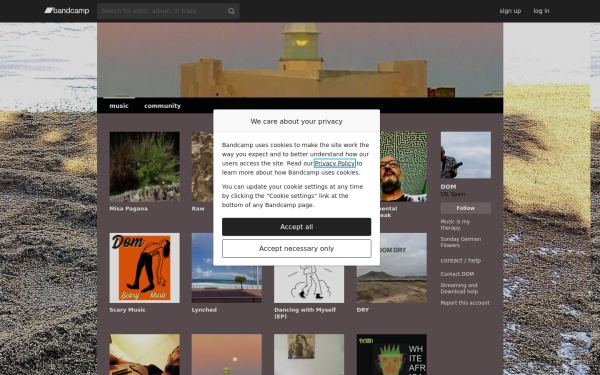The width and height of the screenshot is (600, 375).
Task: Click the CN, Spain location text
Action: tap(453, 194)
